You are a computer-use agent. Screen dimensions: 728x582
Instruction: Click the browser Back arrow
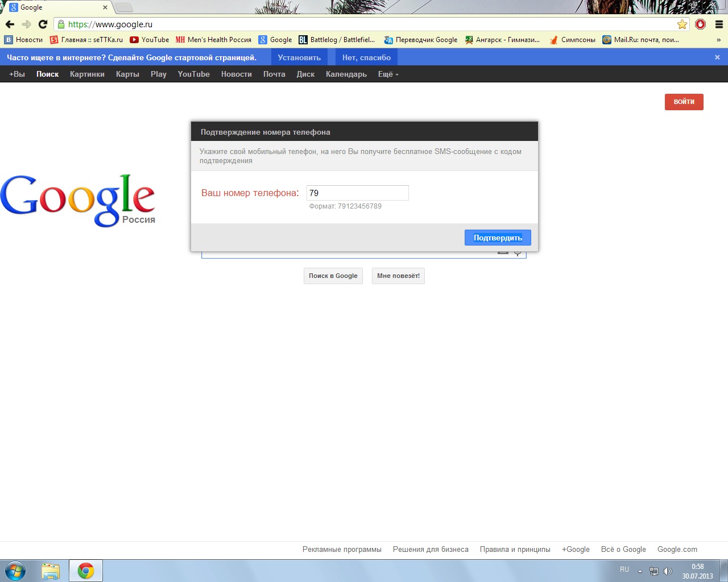coord(10,24)
